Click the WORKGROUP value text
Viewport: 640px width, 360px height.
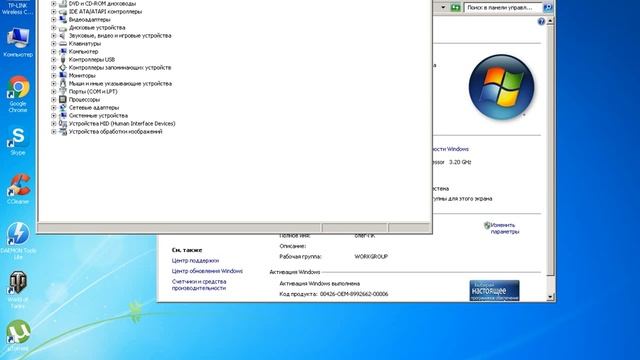[x=371, y=257]
